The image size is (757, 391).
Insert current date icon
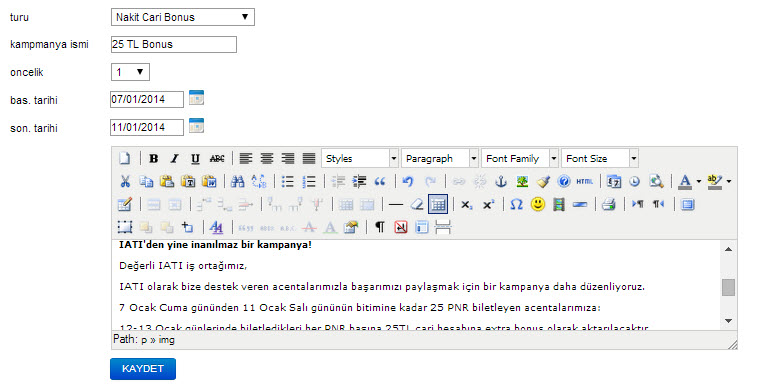pyautogui.click(x=614, y=182)
